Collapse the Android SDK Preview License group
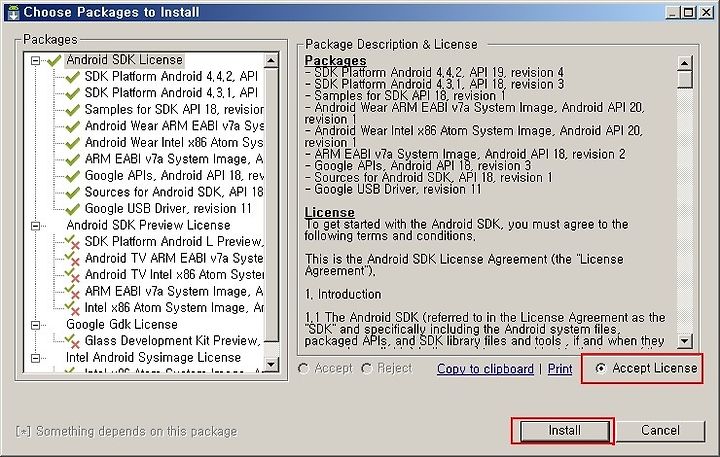 coord(35,226)
